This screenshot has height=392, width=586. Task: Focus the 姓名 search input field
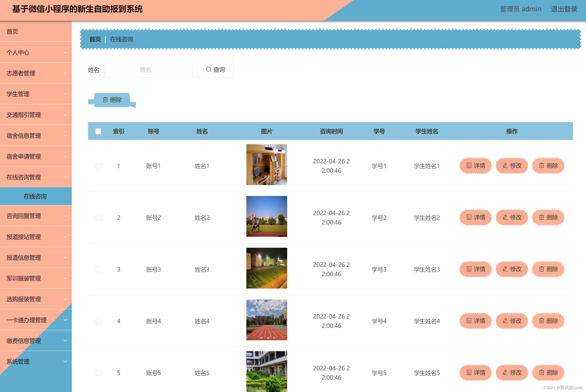[148, 69]
